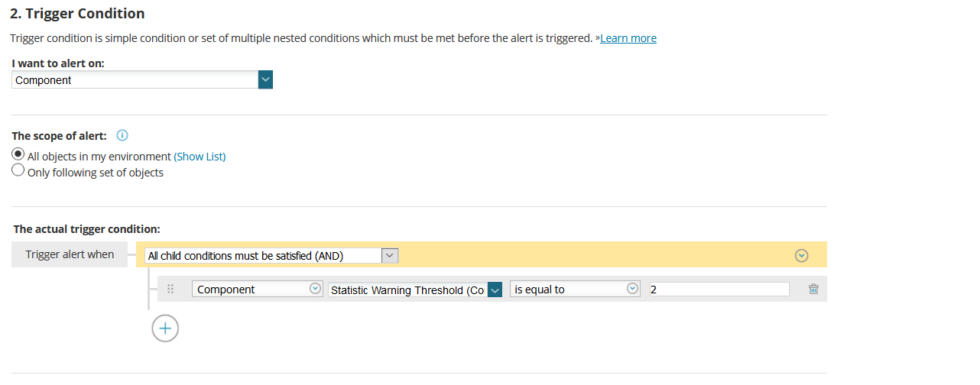Open Statistic Warning Threshold field selector
The width and height of the screenshot is (980, 385).
407,290
